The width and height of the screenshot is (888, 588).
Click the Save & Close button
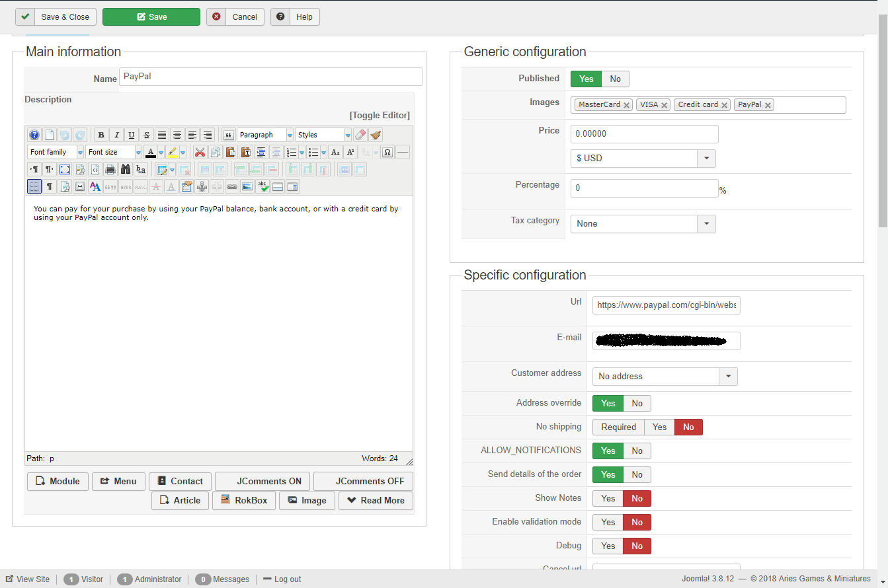56,17
